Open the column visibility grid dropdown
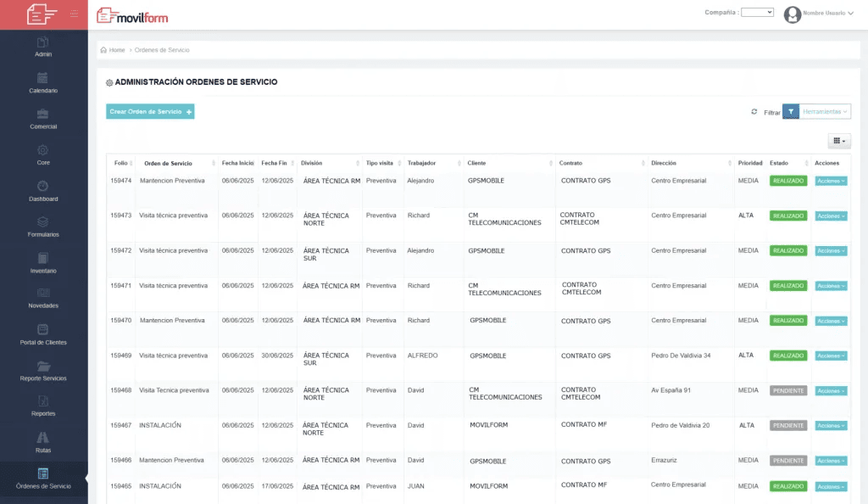 coord(839,141)
